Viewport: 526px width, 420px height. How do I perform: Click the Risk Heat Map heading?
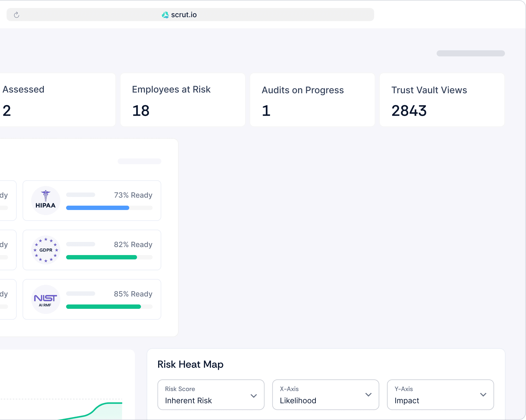tap(190, 364)
